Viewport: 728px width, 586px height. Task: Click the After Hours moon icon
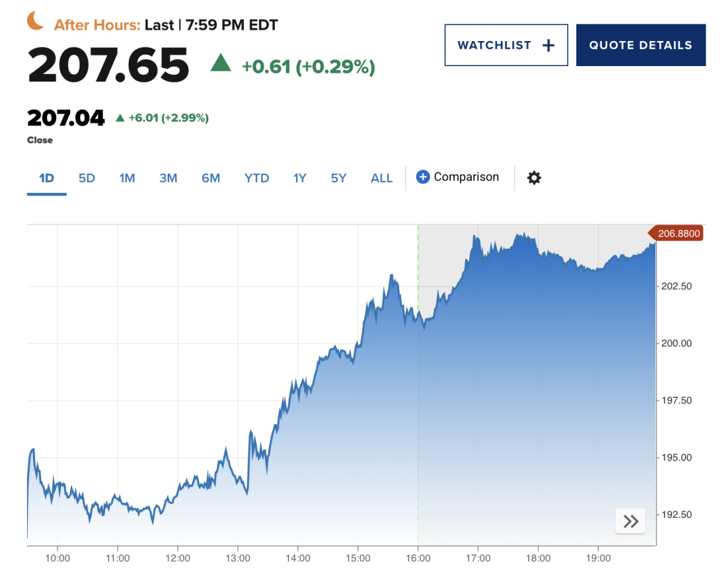click(35, 22)
